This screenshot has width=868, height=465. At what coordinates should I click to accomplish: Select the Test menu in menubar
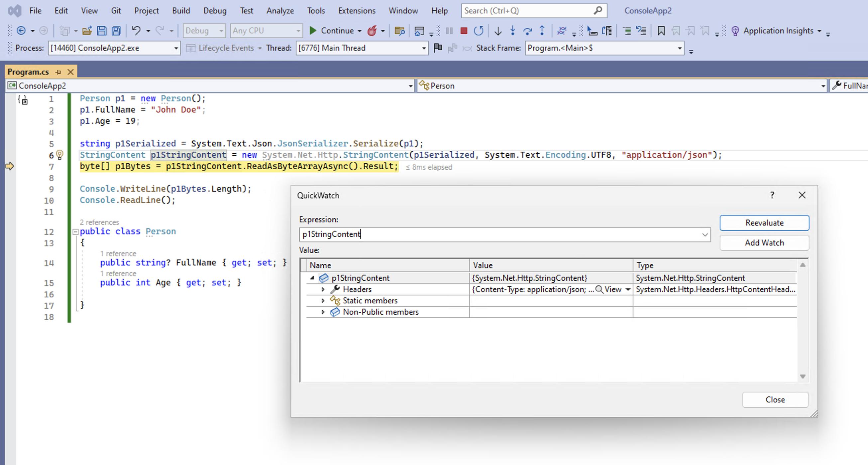tap(246, 10)
